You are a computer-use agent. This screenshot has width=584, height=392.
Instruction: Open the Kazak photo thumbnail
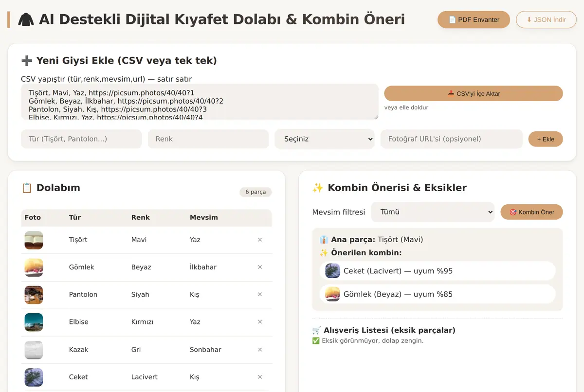[x=34, y=350]
